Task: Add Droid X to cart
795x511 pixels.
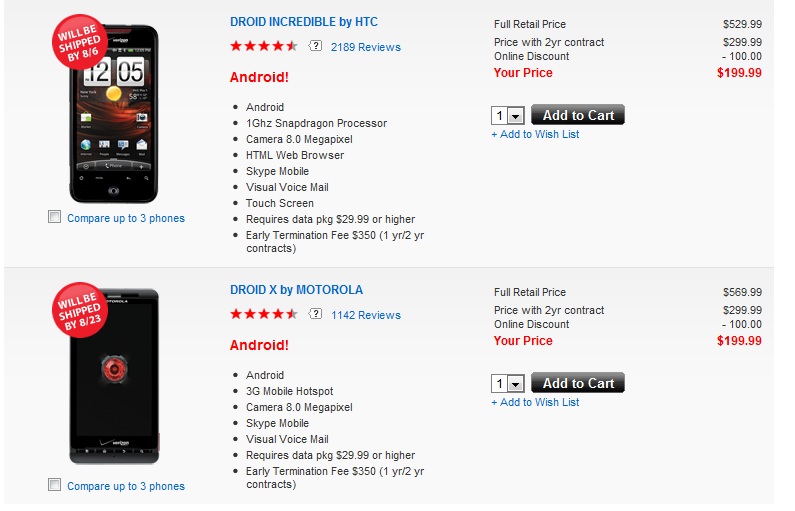Action: click(578, 383)
